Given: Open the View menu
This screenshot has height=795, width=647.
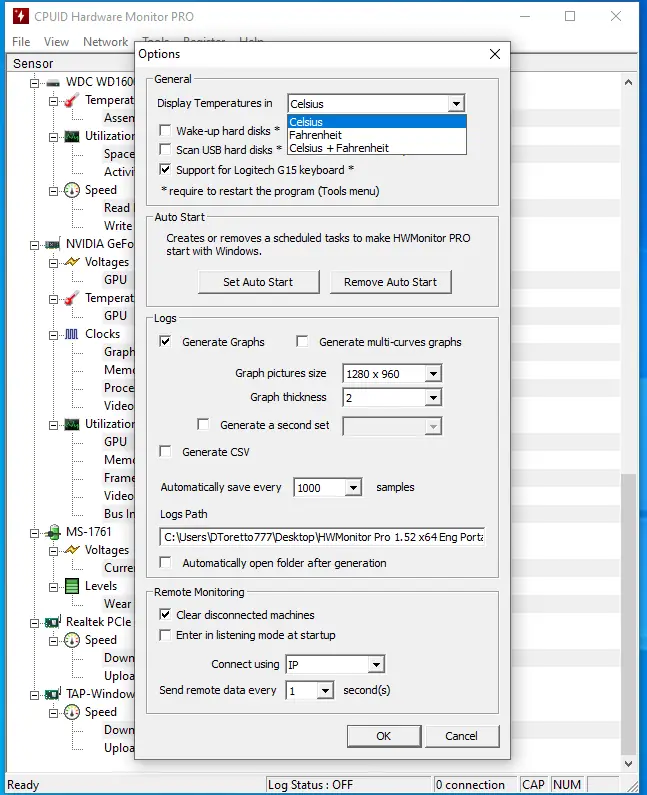Looking at the screenshot, I should click(x=56, y=42).
